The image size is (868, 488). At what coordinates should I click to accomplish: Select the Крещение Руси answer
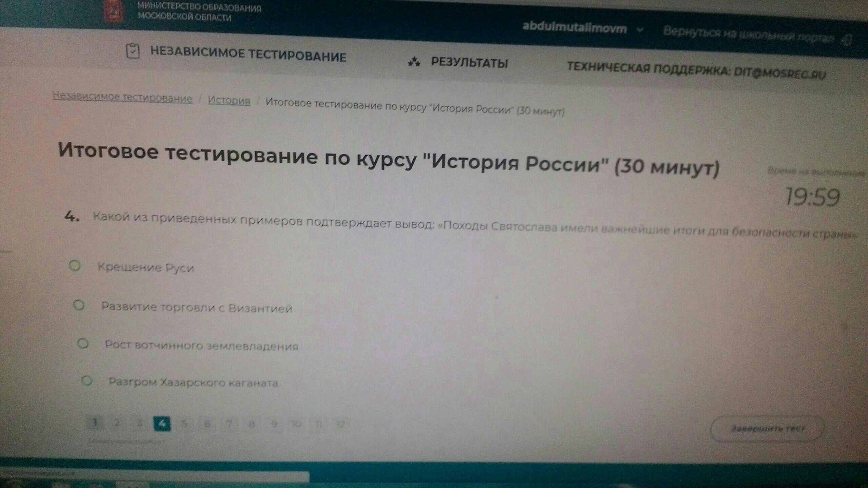point(75,266)
